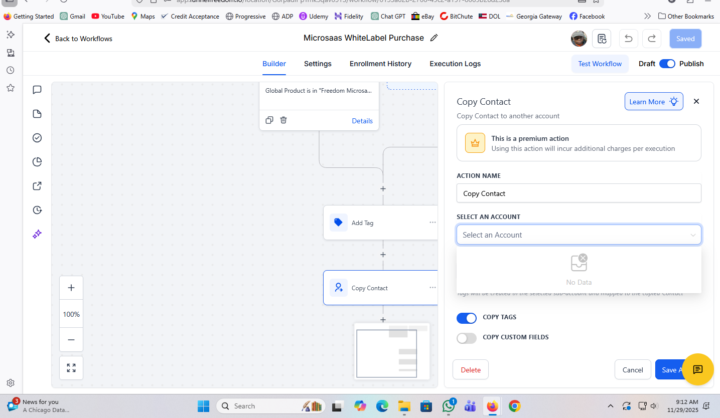
Task: Expand the Select an Account dropdown
Action: coord(579,235)
